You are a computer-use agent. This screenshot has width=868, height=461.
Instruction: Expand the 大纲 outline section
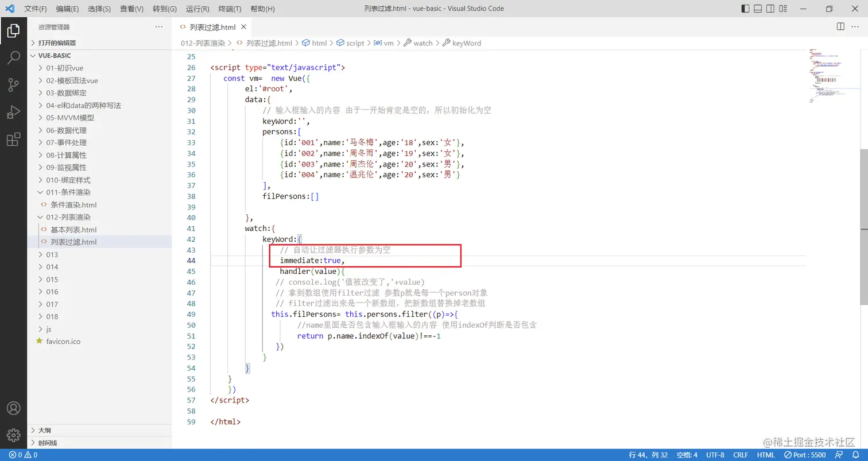[x=99, y=430]
